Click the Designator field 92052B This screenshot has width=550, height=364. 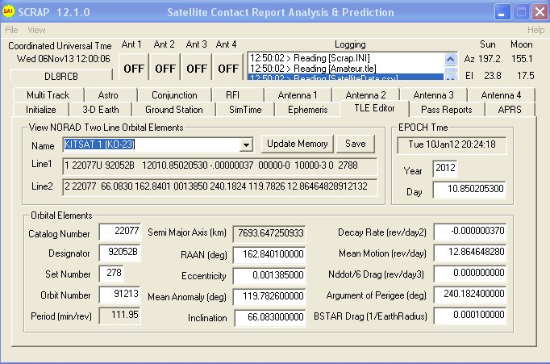[120, 252]
